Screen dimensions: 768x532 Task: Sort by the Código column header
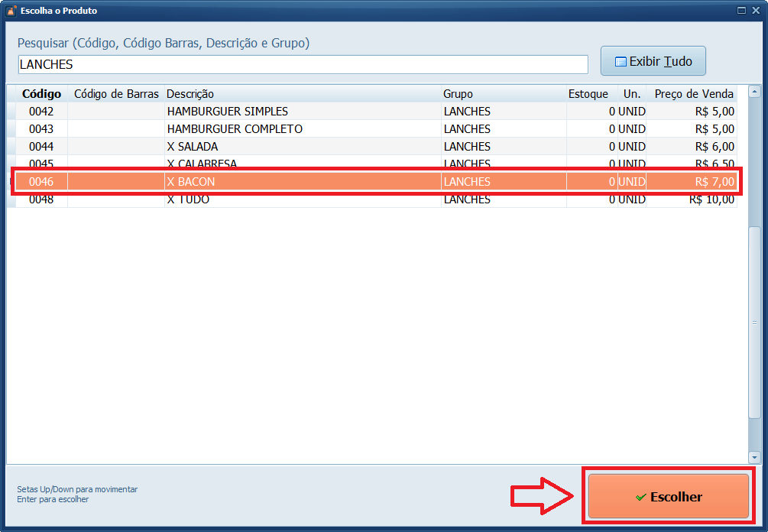click(x=41, y=94)
